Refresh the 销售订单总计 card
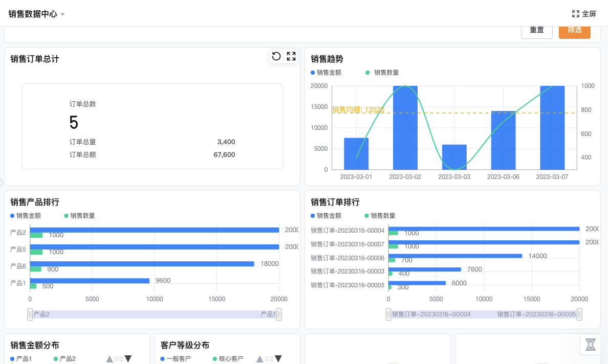 pos(276,57)
